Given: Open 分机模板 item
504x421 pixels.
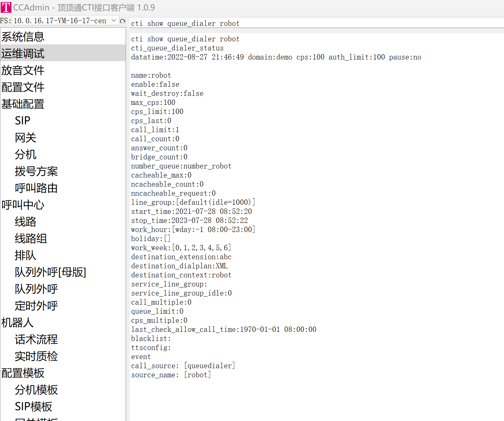Looking at the screenshot, I should pyautogui.click(x=36, y=390).
